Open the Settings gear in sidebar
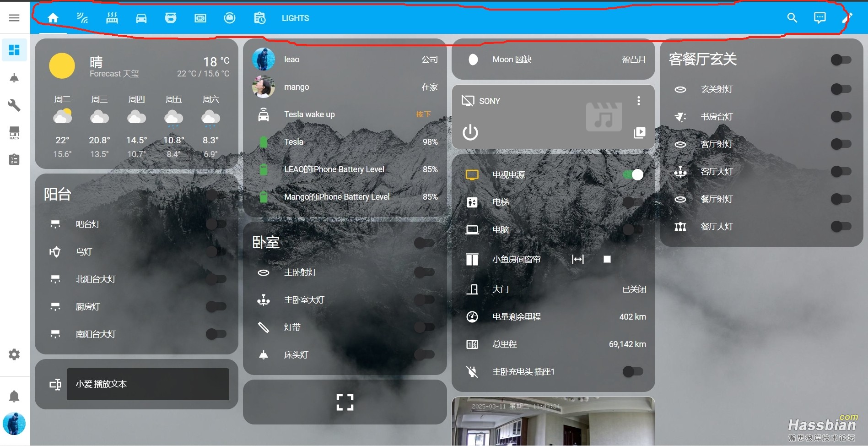The width and height of the screenshot is (868, 446). tap(14, 354)
